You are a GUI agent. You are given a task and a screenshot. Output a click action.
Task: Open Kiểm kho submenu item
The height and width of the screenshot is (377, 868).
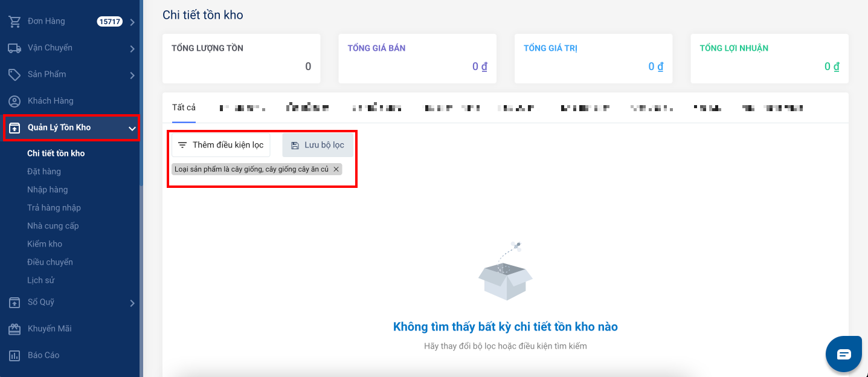(45, 244)
